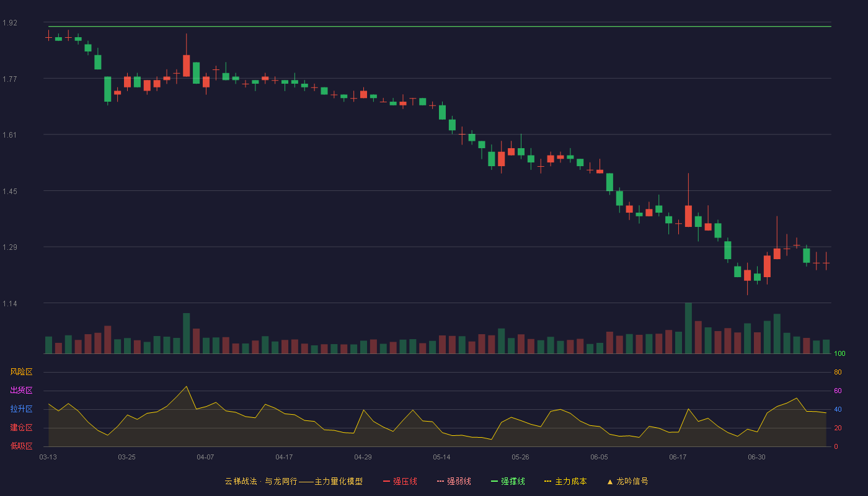Image resolution: width=868 pixels, height=496 pixels.
Task: Select the 低吸区 zone label
Action: point(21,446)
